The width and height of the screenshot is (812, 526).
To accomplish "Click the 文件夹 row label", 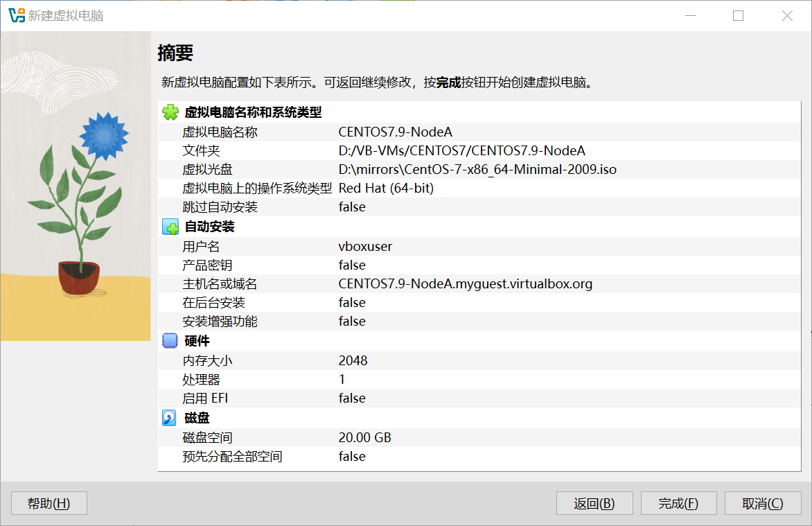I will pyautogui.click(x=202, y=151).
